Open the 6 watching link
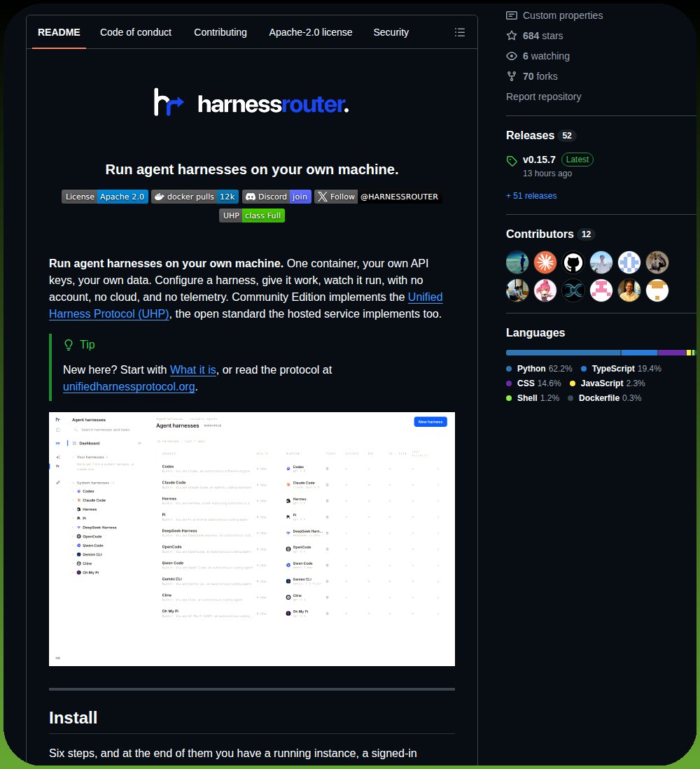 click(x=546, y=56)
